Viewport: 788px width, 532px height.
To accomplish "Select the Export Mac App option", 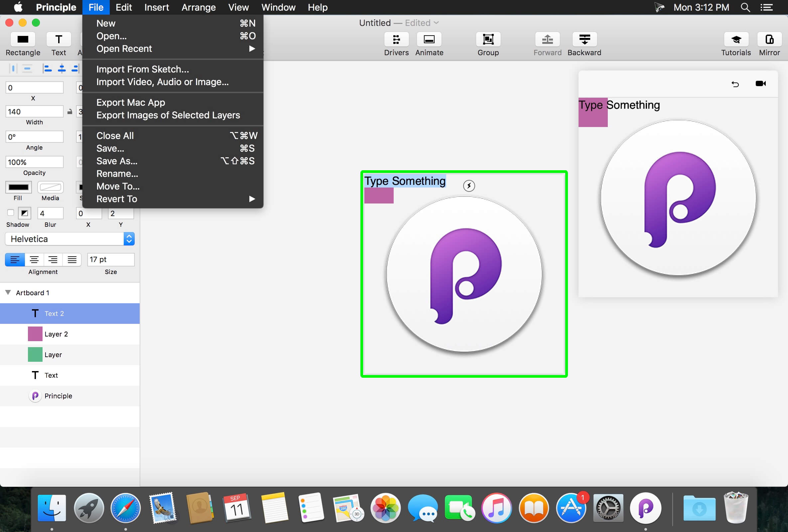I will (x=130, y=102).
